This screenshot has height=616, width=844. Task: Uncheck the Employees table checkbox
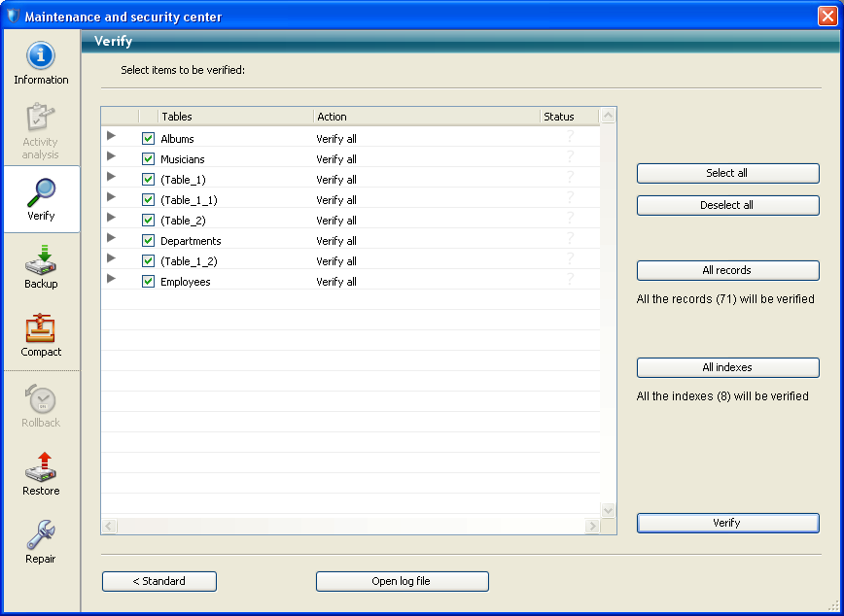[149, 282]
